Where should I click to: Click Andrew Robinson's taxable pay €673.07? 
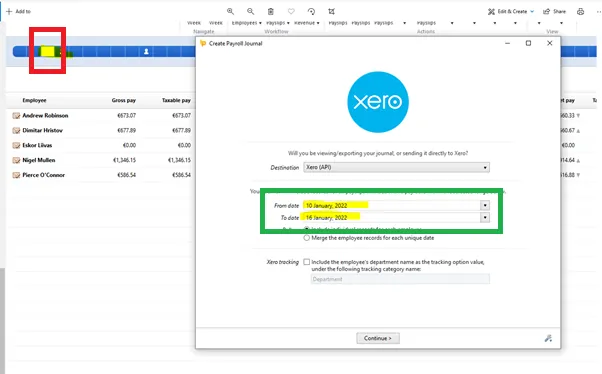[x=182, y=116]
